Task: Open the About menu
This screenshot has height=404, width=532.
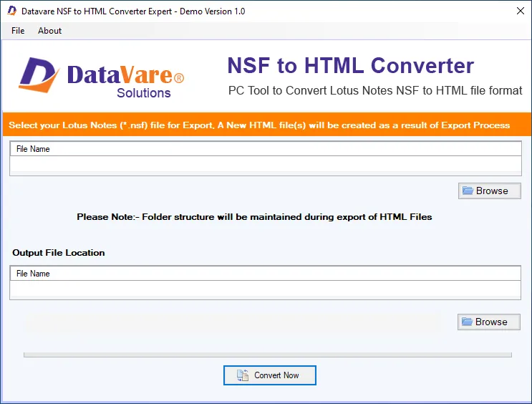Action: 49,31
